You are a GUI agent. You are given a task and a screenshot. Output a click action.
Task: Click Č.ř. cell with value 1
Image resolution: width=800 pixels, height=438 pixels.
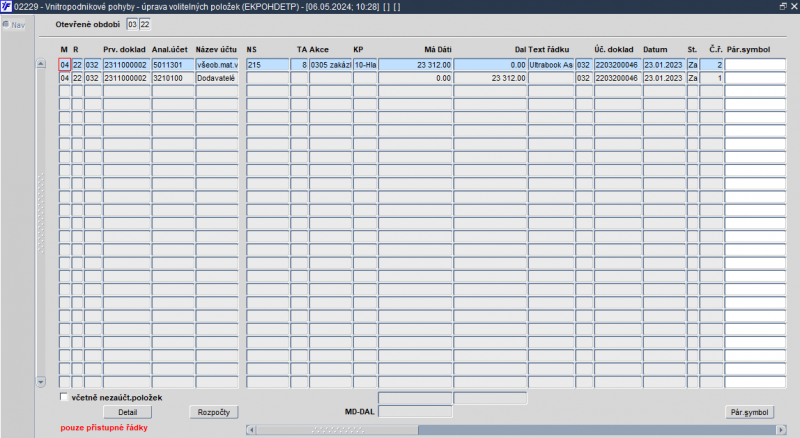tap(712, 78)
